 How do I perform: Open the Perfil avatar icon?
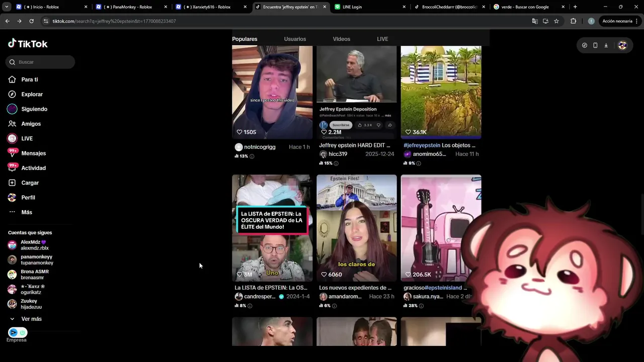pos(12,197)
